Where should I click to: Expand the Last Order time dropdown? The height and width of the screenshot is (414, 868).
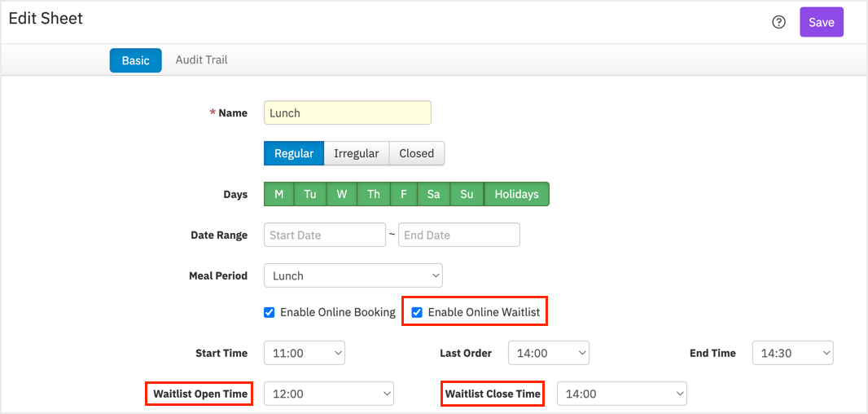549,353
